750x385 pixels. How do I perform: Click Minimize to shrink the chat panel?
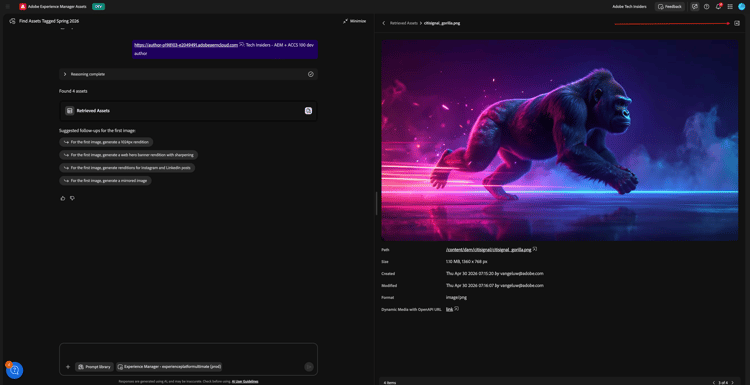tap(354, 21)
